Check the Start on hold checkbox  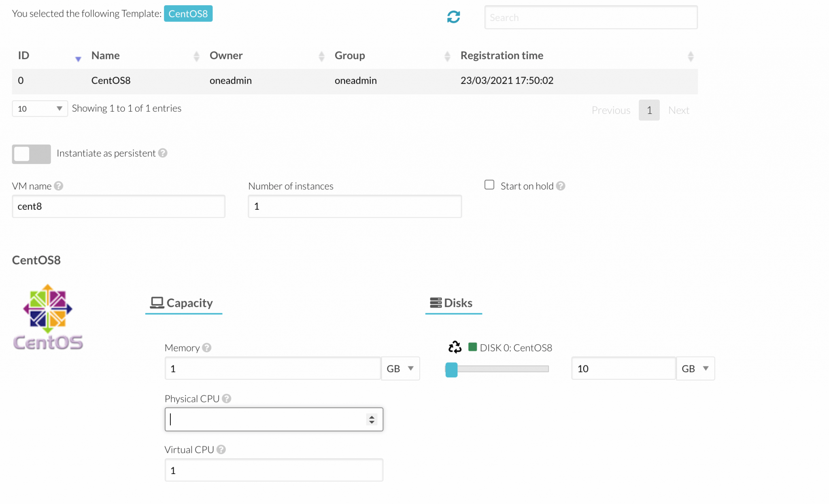(x=489, y=184)
